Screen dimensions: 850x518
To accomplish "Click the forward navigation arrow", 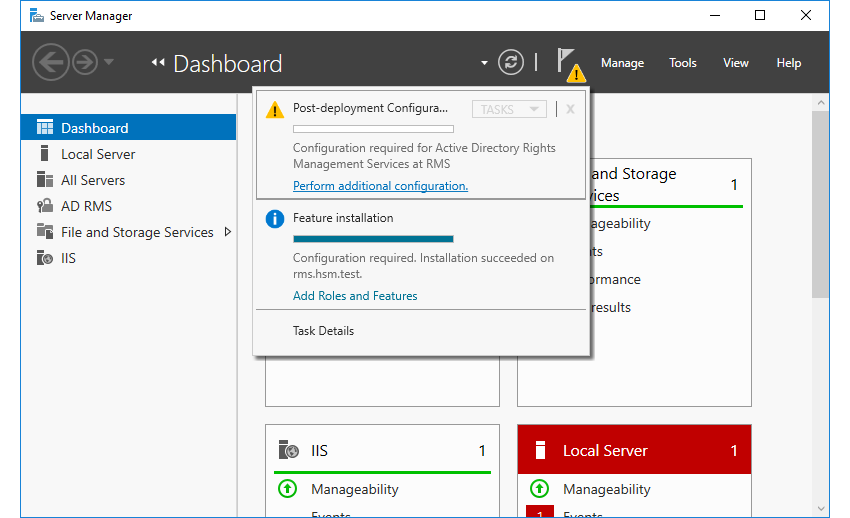I will [x=85, y=62].
